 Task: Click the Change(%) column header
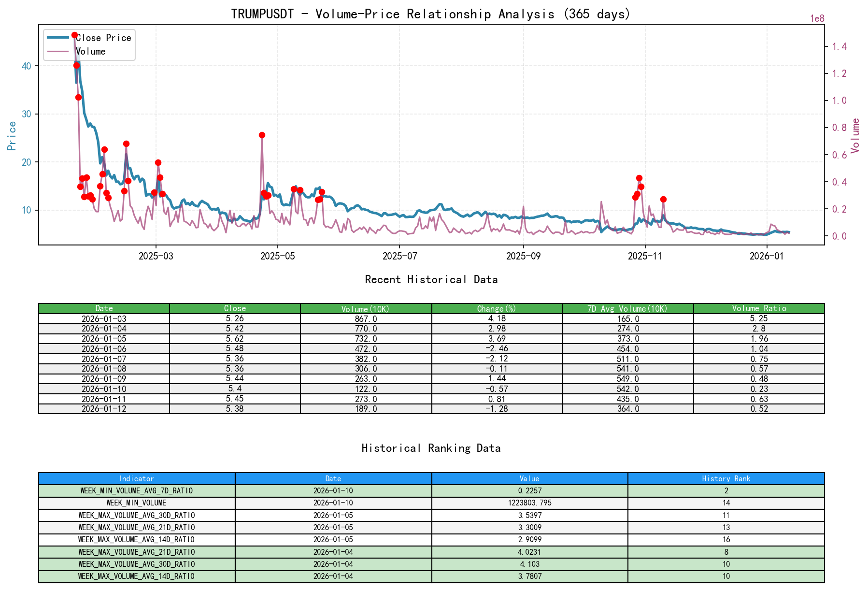tap(496, 308)
